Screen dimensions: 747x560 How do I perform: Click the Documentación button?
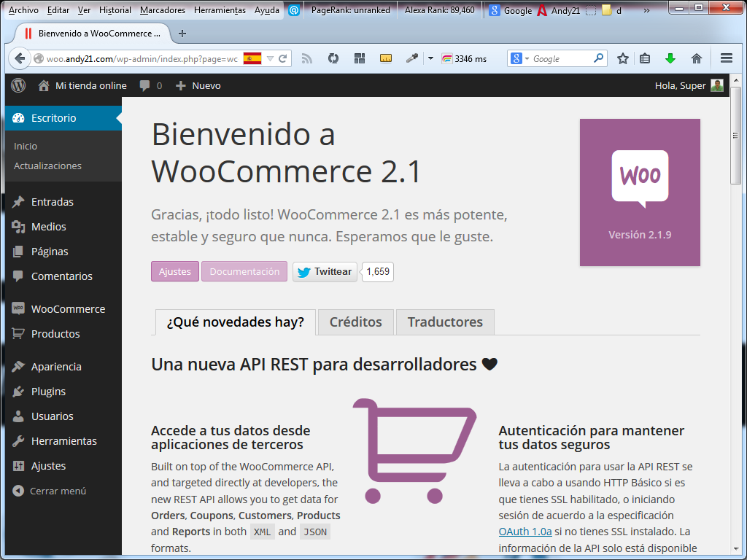244,271
